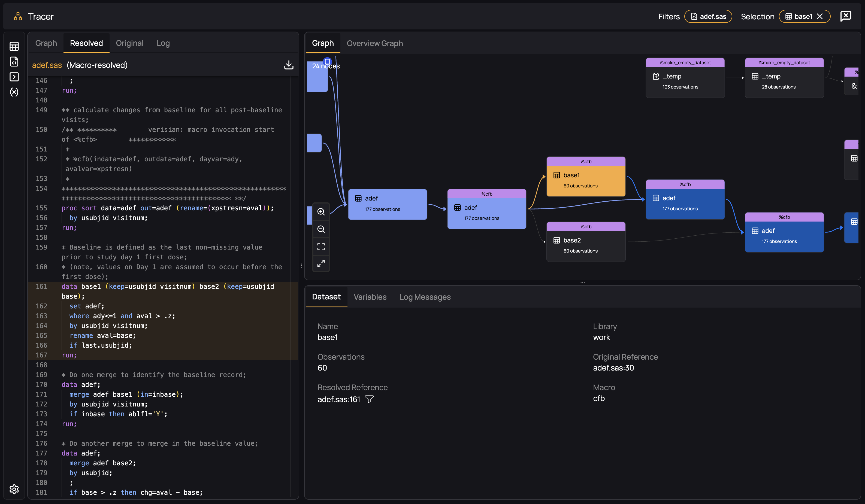Click line 181 if base > .z statement
This screenshot has width=865, height=504.
coord(136,492)
